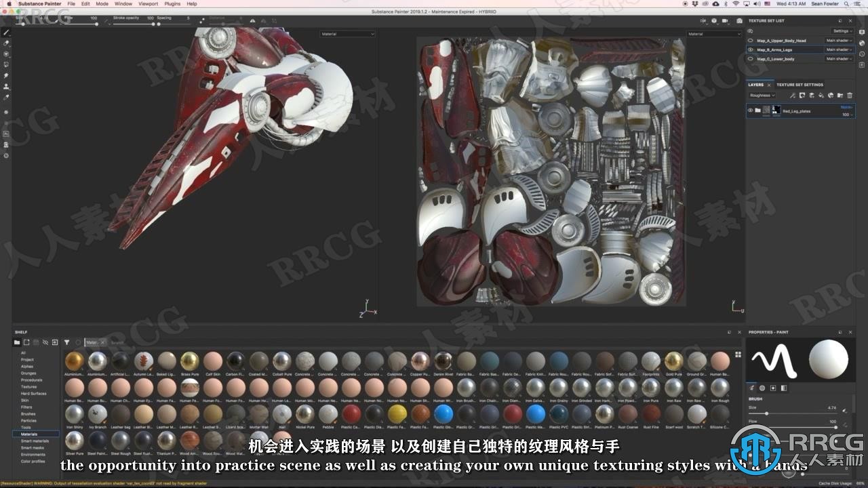Select the Hard Surfaces shelf category
The width and height of the screenshot is (868, 488).
pyautogui.click(x=34, y=394)
